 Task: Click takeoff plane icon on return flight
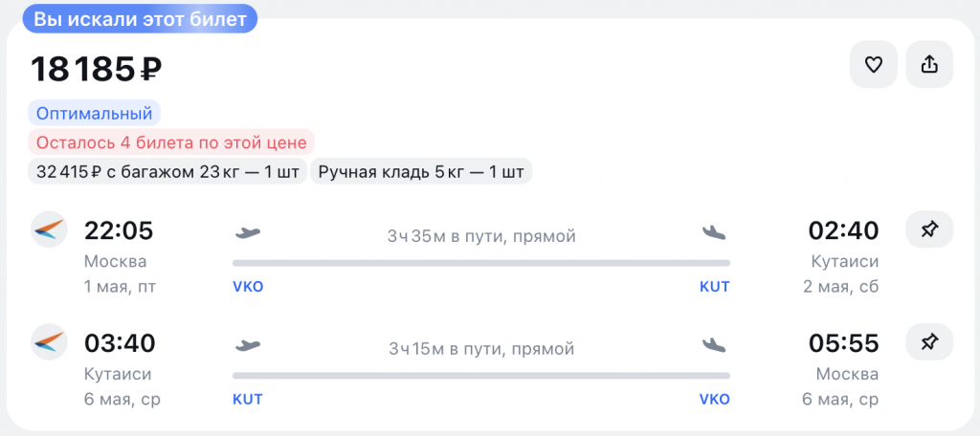248,344
